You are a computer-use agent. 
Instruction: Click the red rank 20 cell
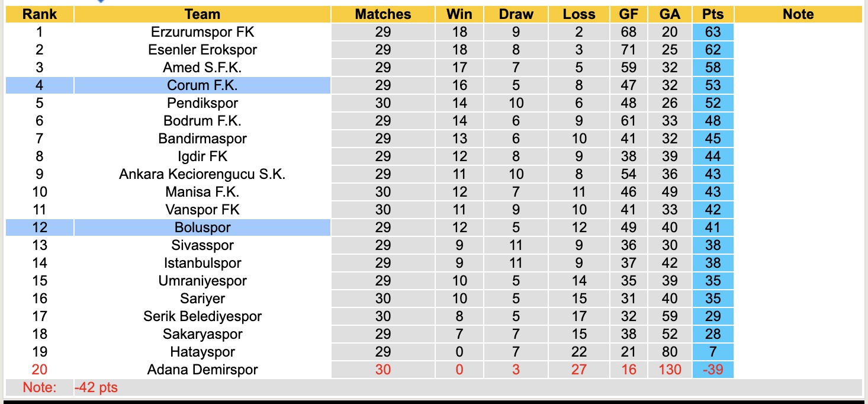(39, 370)
